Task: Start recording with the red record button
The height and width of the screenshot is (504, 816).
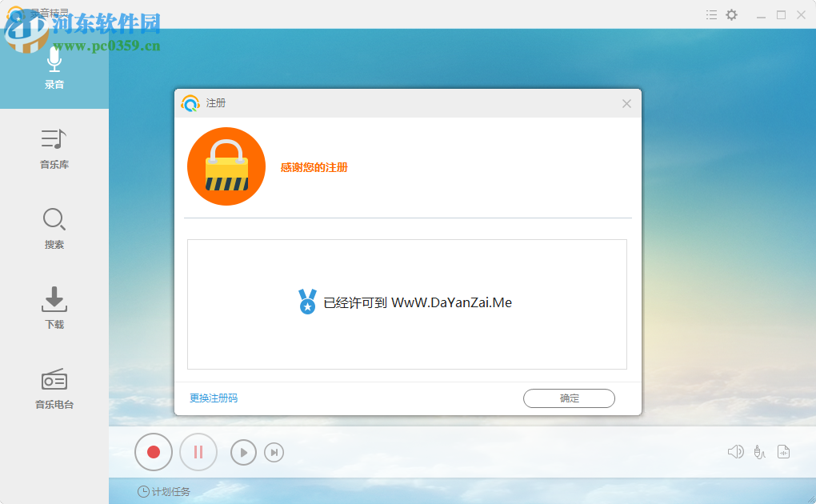Action: click(153, 452)
